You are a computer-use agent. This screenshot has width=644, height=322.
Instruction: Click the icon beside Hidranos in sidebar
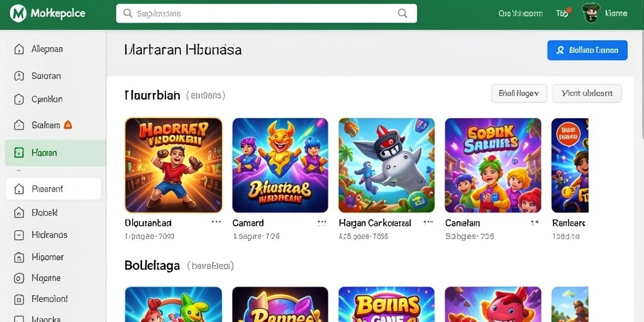[19, 235]
